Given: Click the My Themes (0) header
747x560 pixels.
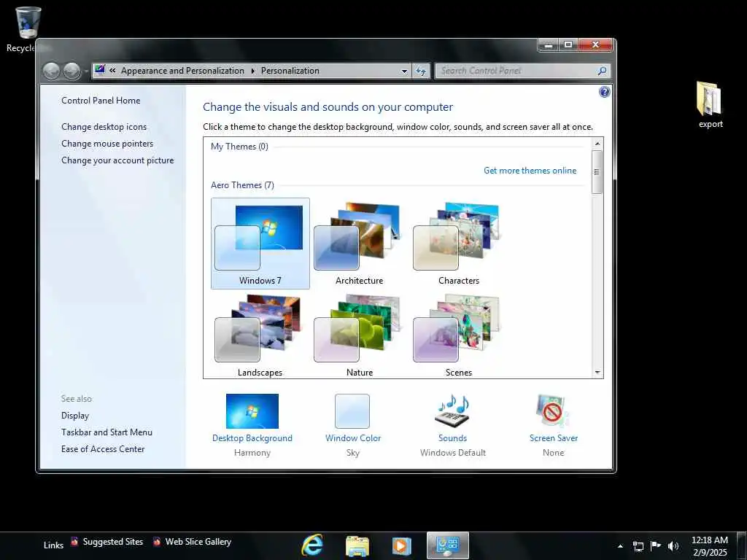Looking at the screenshot, I should pos(239,147).
